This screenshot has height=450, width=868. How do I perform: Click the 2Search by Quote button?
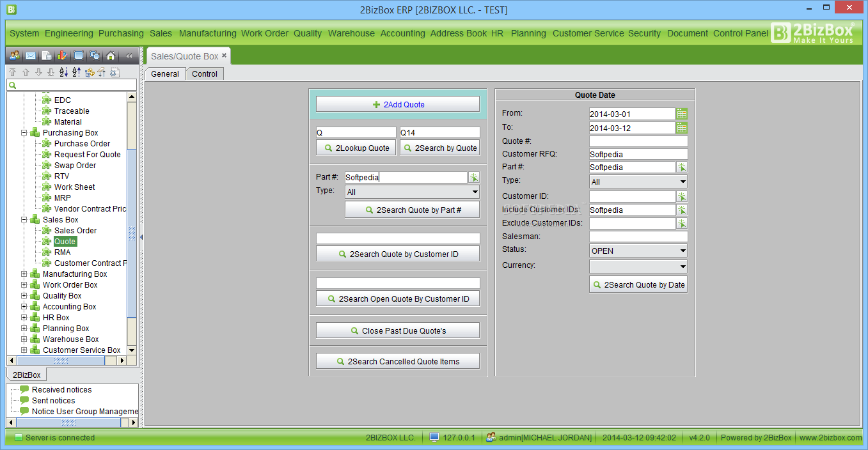[x=439, y=148]
